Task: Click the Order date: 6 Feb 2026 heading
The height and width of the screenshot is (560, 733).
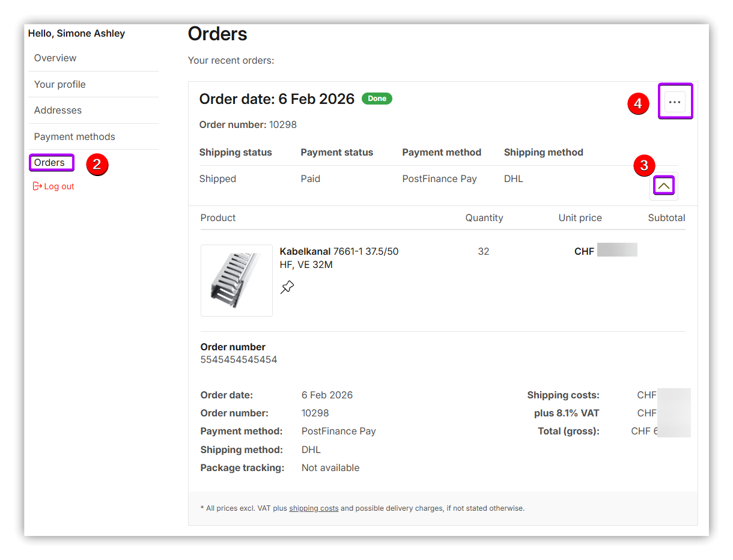Action: pos(277,99)
